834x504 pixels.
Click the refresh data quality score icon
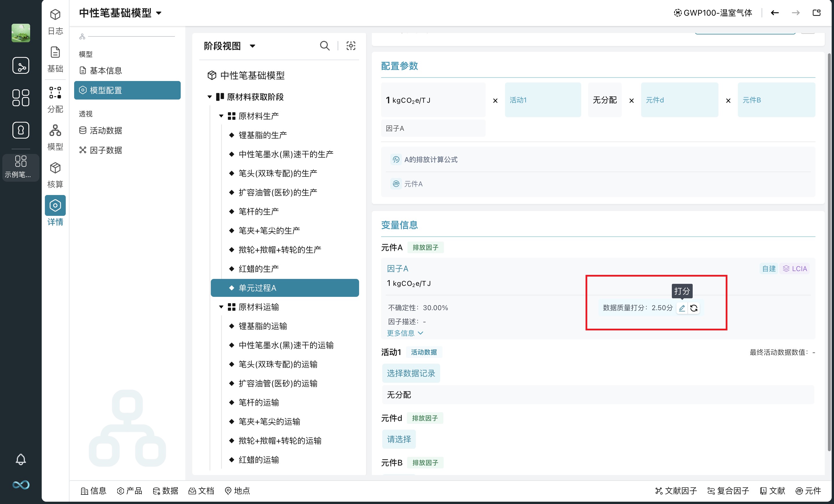(x=694, y=308)
